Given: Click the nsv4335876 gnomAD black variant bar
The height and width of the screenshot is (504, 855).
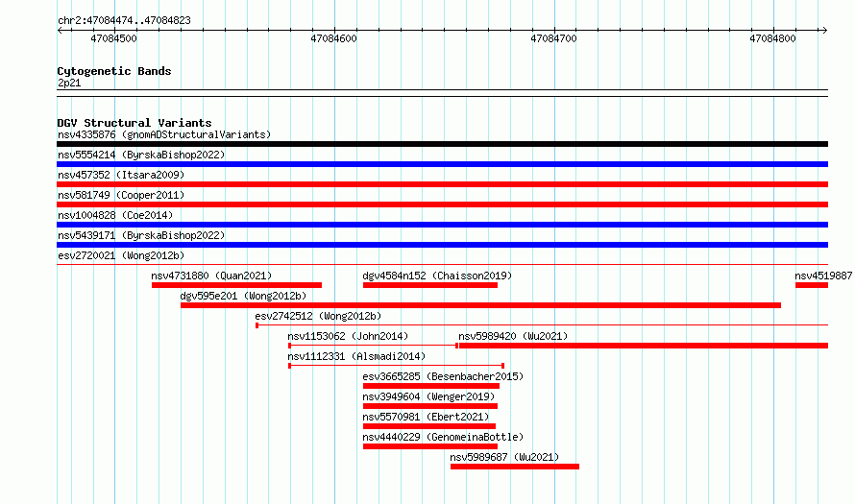Looking at the screenshot, I should pyautogui.click(x=442, y=144).
